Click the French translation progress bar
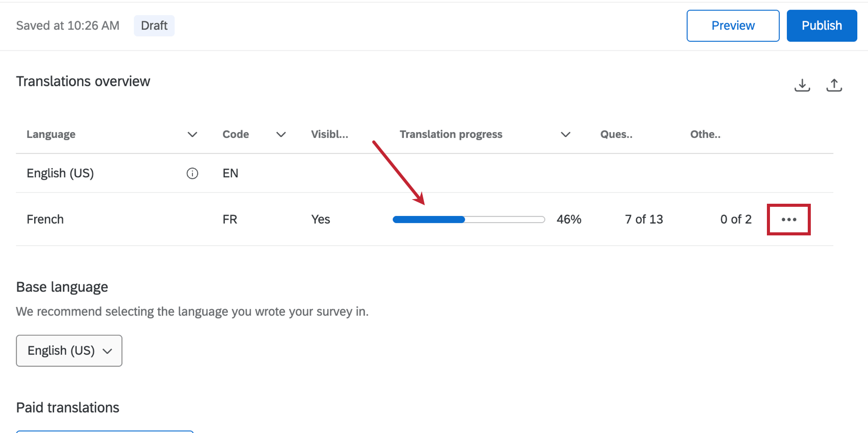The width and height of the screenshot is (868, 433). pos(469,220)
